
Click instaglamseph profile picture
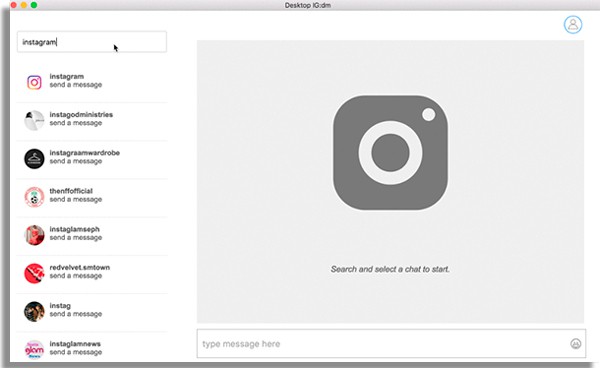click(34, 235)
